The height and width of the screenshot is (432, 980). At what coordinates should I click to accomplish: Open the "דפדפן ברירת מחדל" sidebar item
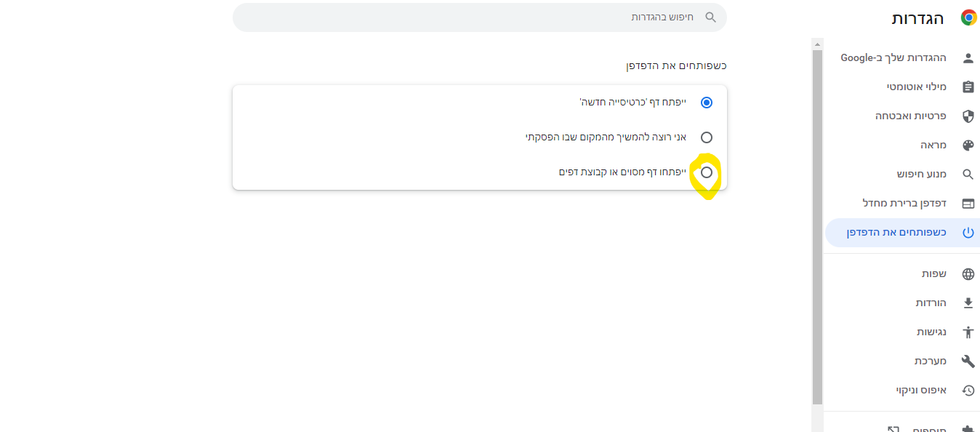(x=904, y=203)
